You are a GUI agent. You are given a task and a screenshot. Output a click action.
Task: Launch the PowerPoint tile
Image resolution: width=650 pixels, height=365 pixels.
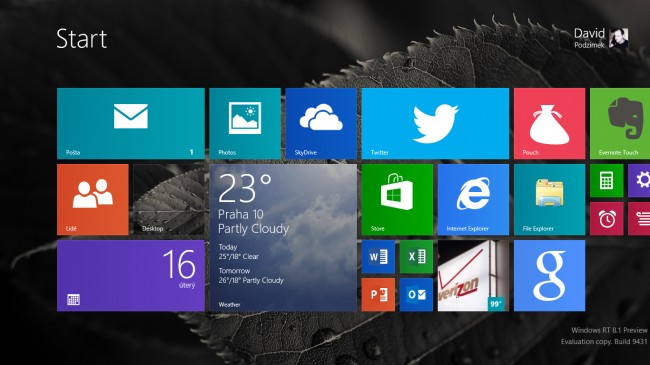378,295
